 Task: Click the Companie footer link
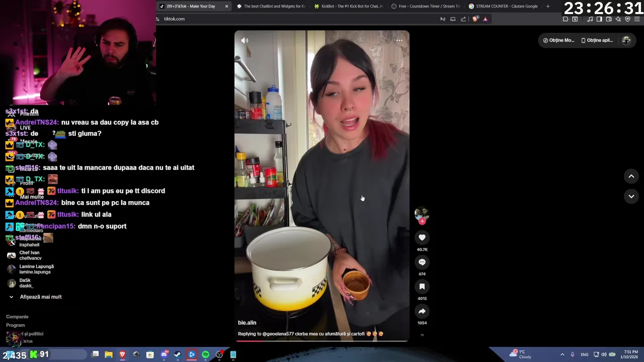tap(17, 317)
